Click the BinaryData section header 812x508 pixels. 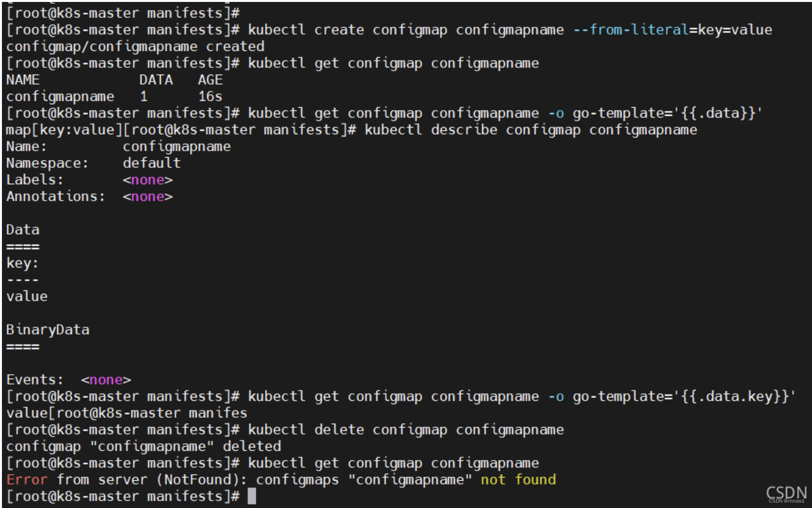point(47,329)
